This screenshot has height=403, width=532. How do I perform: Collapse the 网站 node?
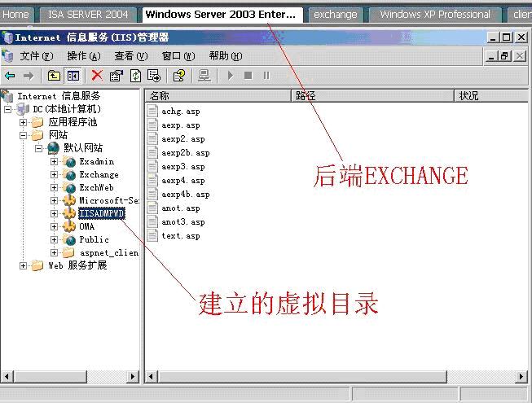(23, 136)
